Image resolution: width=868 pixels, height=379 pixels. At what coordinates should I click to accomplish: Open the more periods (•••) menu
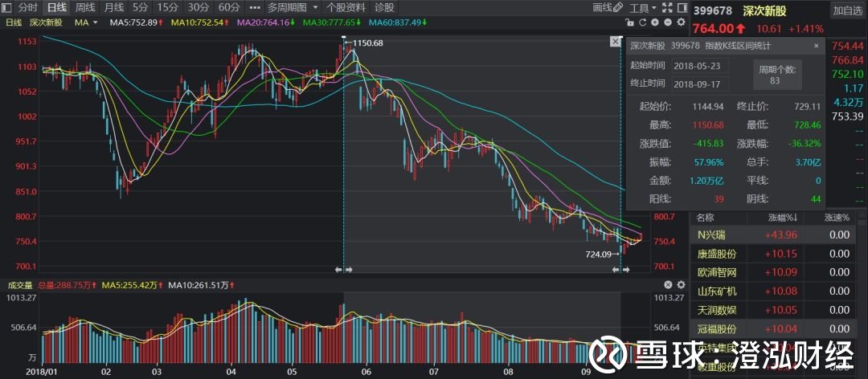point(255,8)
